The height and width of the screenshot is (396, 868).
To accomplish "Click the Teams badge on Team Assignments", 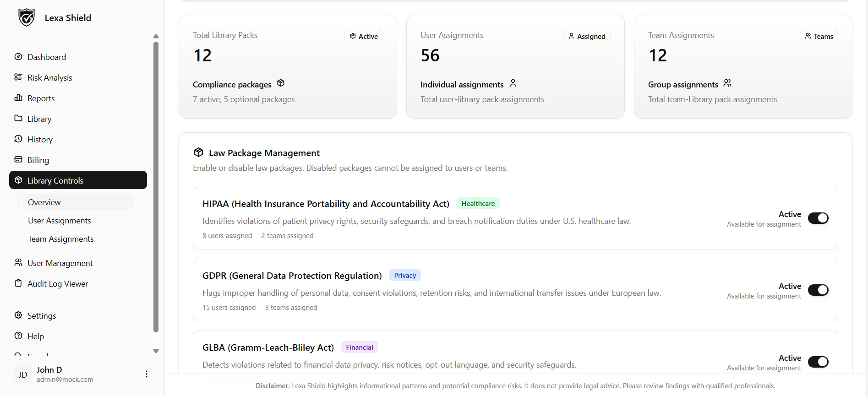I will 819,36.
